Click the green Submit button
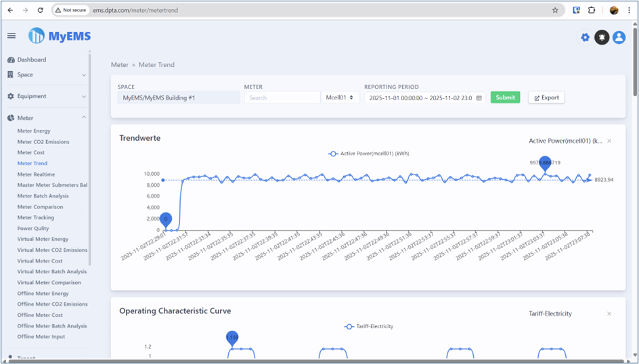The image size is (639, 364). (505, 97)
